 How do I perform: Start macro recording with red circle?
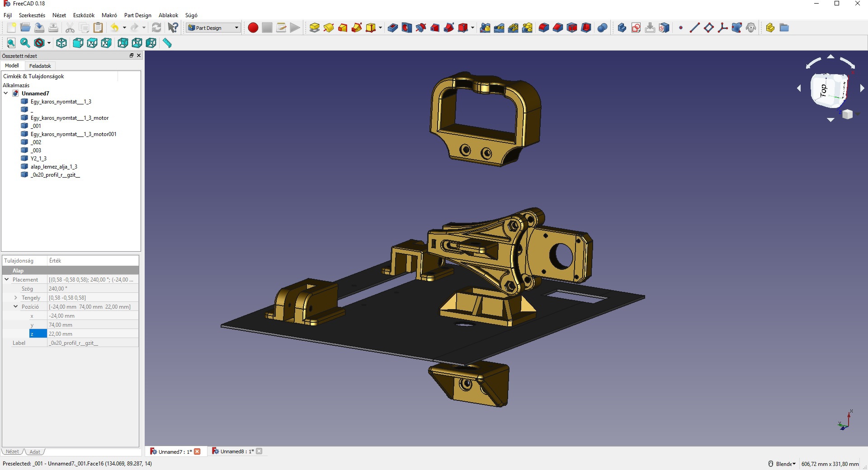click(253, 28)
